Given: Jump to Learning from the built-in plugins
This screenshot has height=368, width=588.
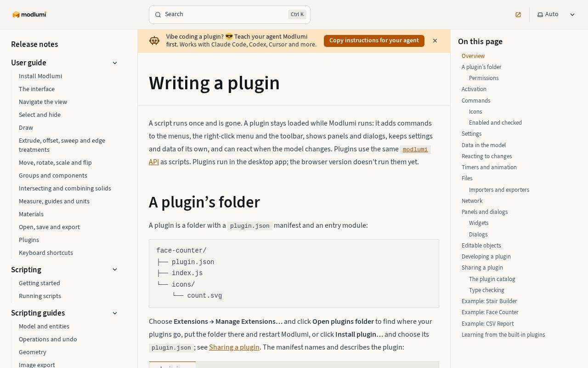Looking at the screenshot, I should click(503, 335).
